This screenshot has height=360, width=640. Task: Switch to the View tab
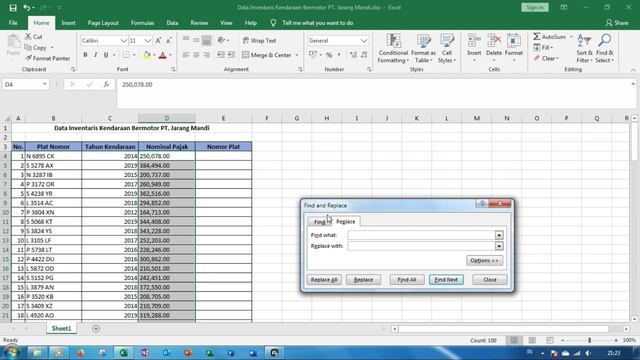(226, 23)
